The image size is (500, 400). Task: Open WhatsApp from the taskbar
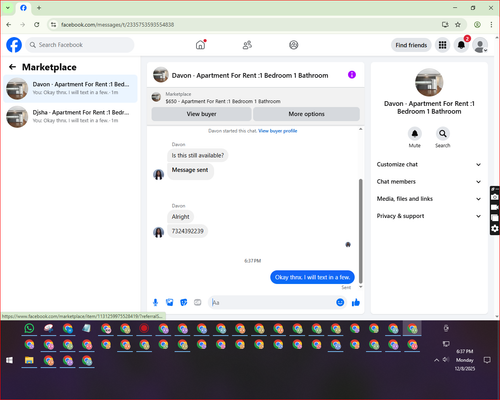click(29, 329)
